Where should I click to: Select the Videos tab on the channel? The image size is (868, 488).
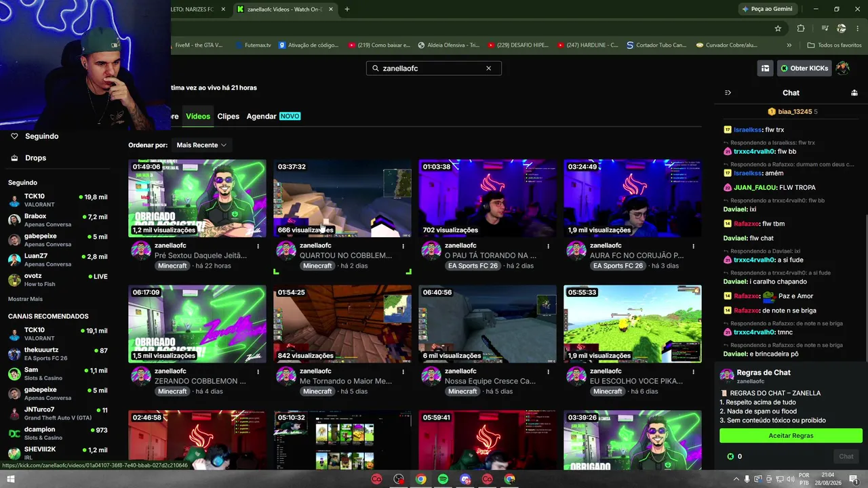coord(198,117)
